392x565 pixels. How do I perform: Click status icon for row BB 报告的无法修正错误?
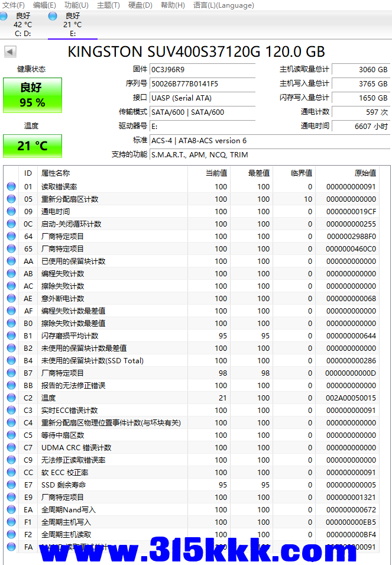(11, 386)
